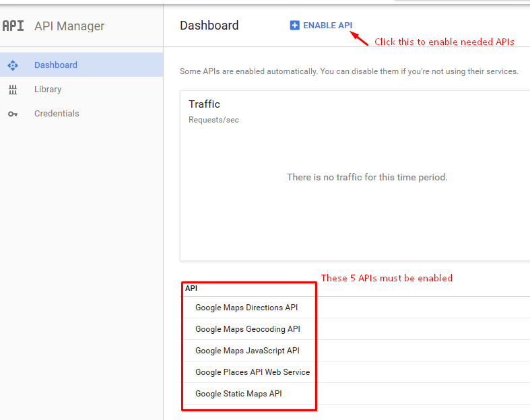
Task: Click the Library sidebar icon
Action: pyautogui.click(x=13, y=90)
